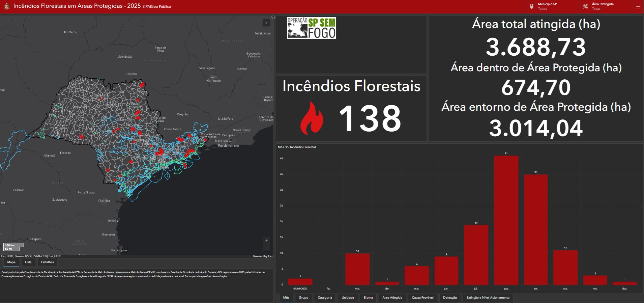
Task: Select the Bioma chart tab
Action: (x=368, y=298)
